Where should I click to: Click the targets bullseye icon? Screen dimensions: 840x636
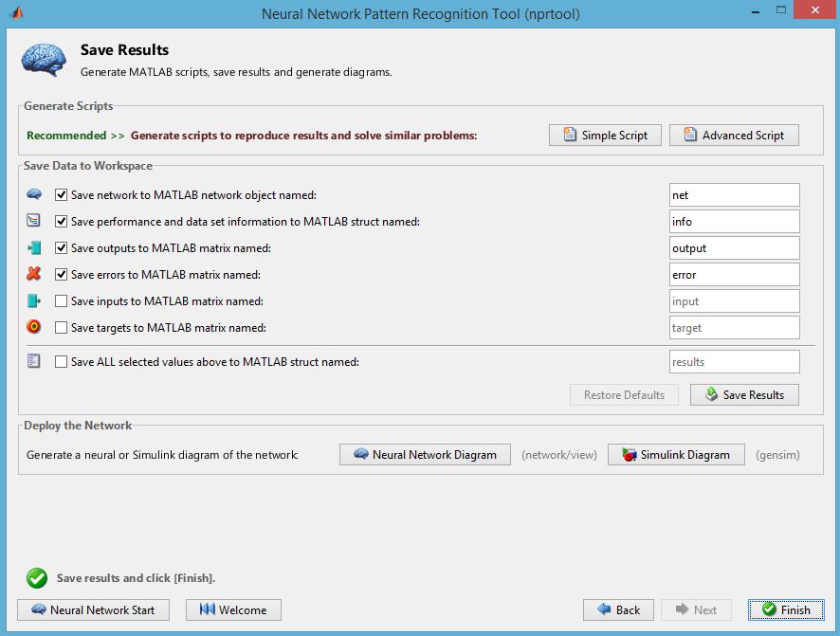coord(34,327)
